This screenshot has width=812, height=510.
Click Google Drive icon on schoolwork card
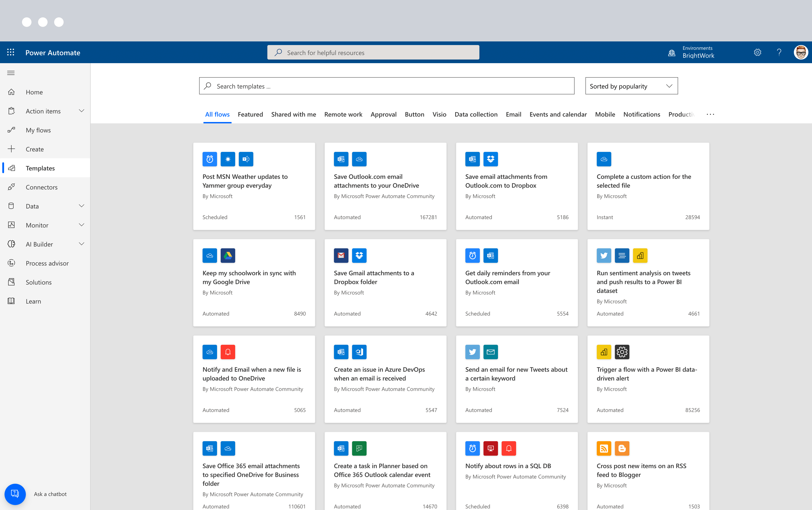pos(228,255)
